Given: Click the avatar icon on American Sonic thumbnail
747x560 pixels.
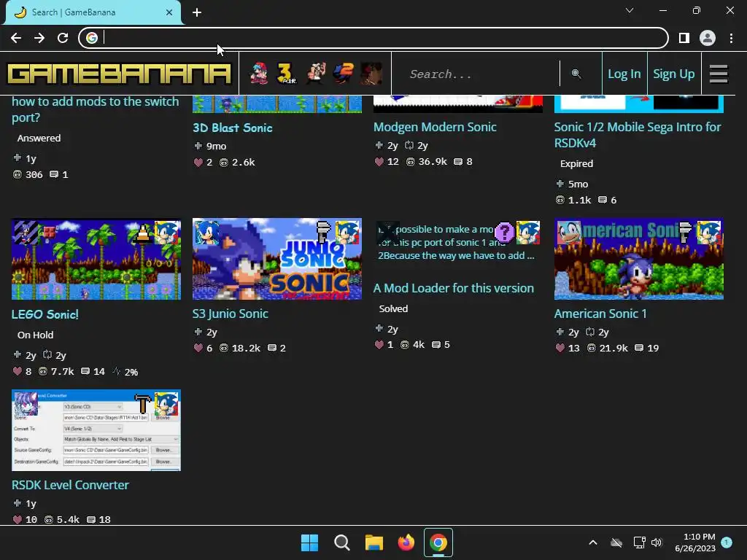Looking at the screenshot, I should [569, 233].
